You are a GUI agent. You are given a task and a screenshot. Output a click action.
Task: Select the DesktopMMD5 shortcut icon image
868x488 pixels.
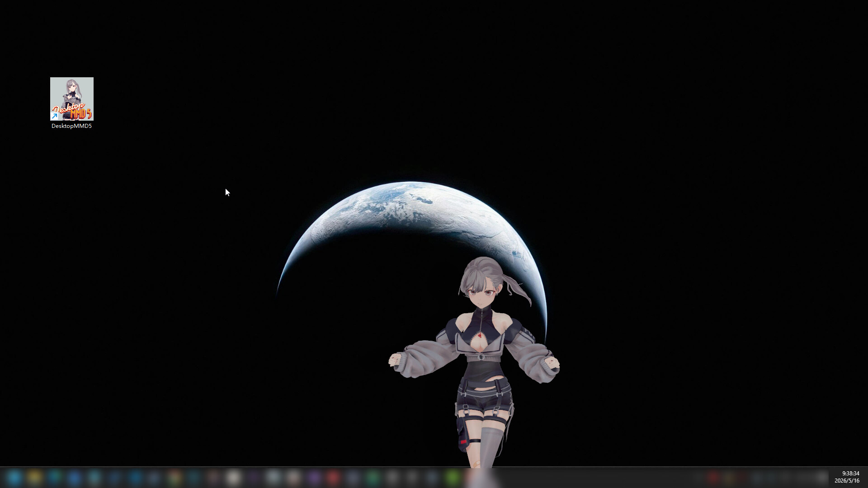(72, 99)
